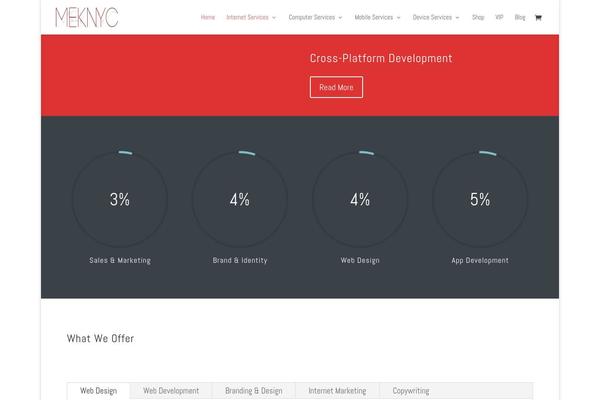Switch to the Branding & Design tab
Viewport: 600px width, 400px height.
coord(254,391)
